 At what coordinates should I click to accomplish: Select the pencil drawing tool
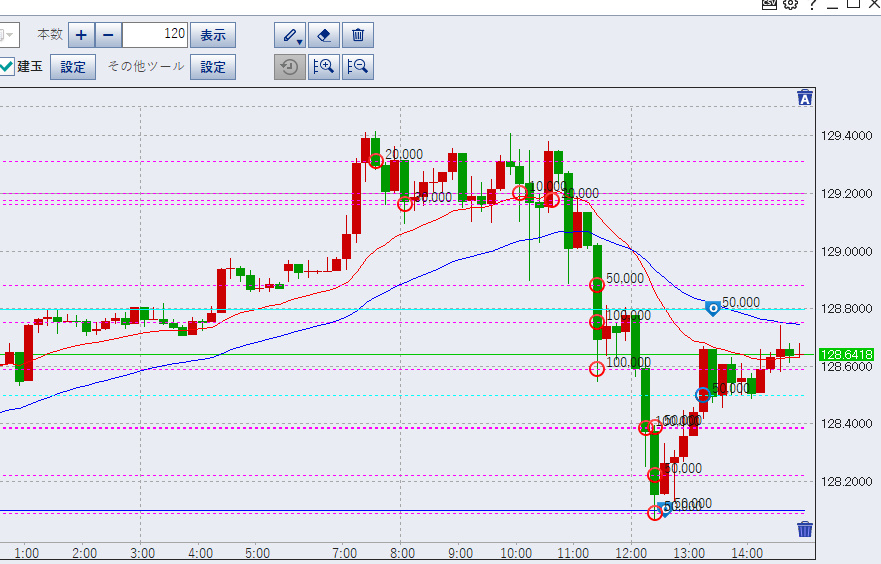coord(287,35)
